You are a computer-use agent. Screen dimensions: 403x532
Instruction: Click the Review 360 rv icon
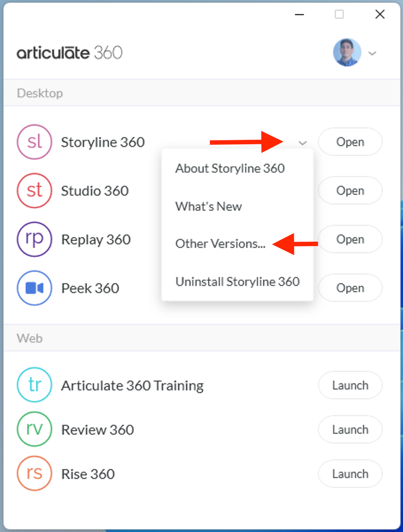coord(34,429)
